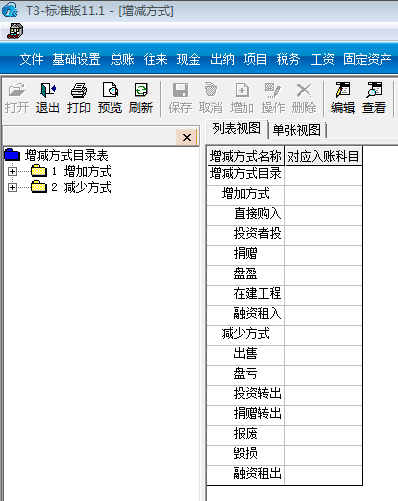Click 对应入账科目 cell for 直接购入
This screenshot has height=501, width=398.
[323, 215]
